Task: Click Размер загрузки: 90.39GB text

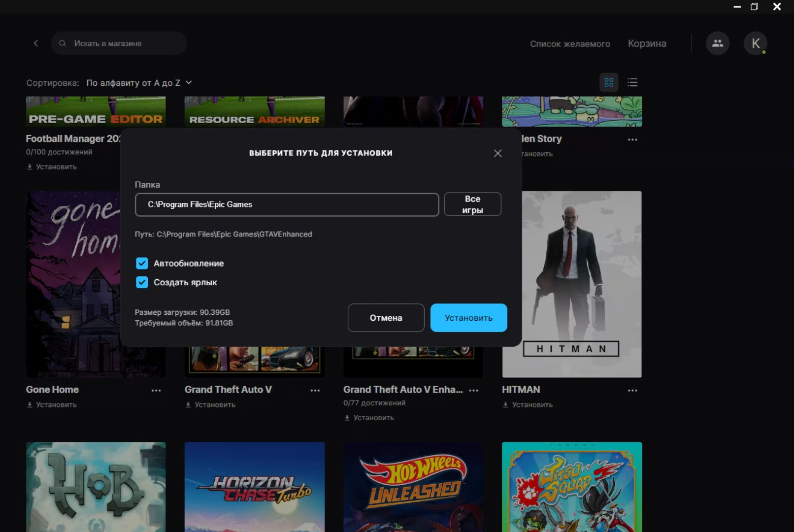Action: pos(182,312)
